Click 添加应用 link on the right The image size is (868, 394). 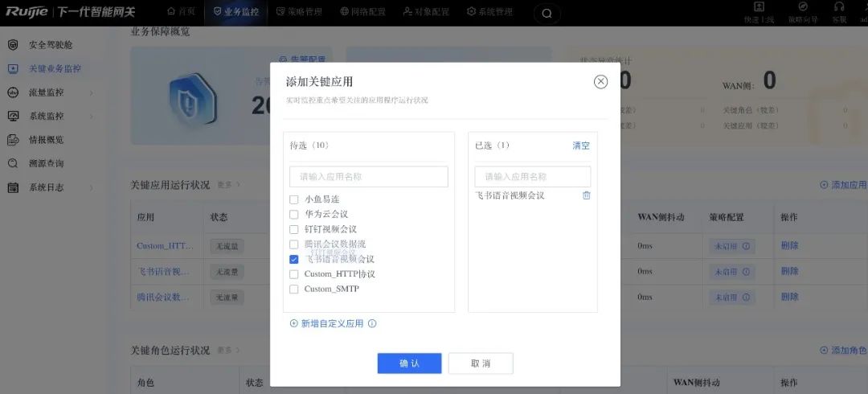[843, 185]
